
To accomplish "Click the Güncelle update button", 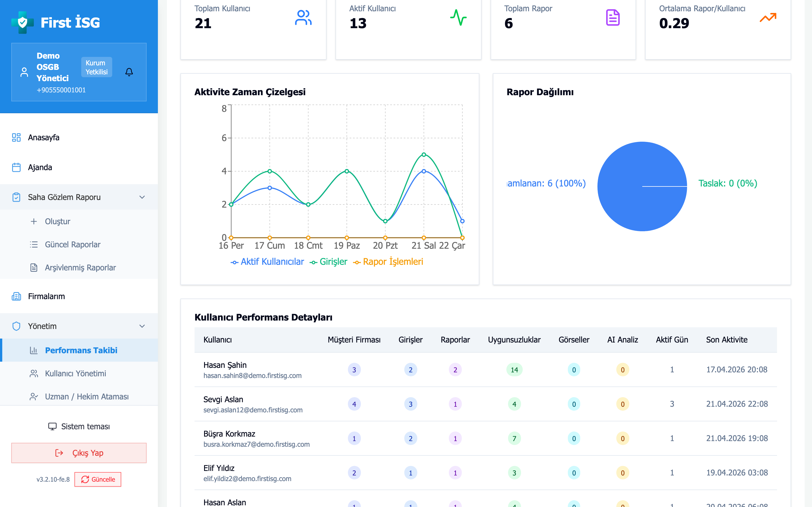I will click(98, 479).
